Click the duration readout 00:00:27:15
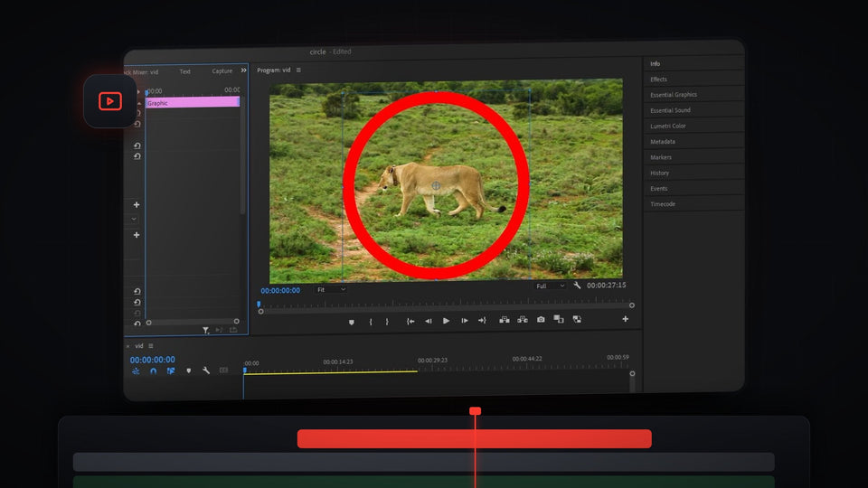The image size is (868, 488). pos(606,285)
